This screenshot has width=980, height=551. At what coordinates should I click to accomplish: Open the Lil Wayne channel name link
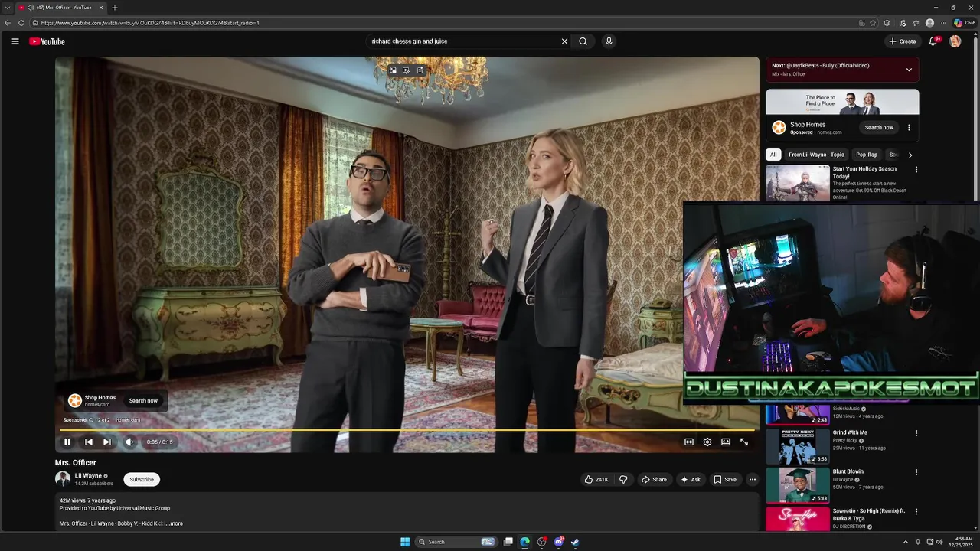click(x=88, y=476)
